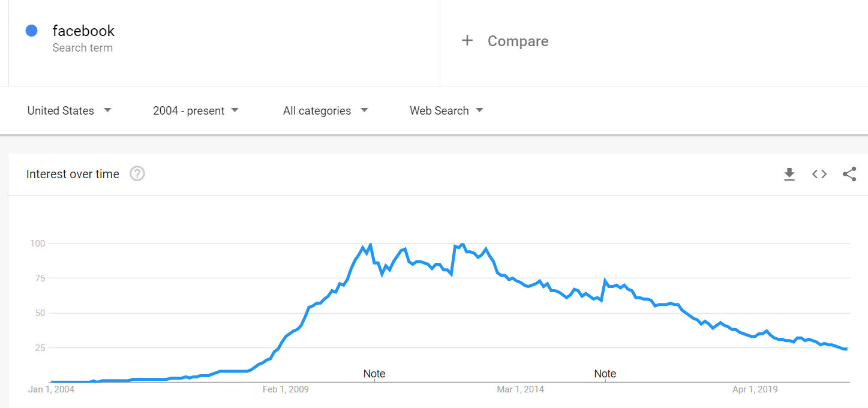Expand the United States region dropdown

(x=70, y=110)
